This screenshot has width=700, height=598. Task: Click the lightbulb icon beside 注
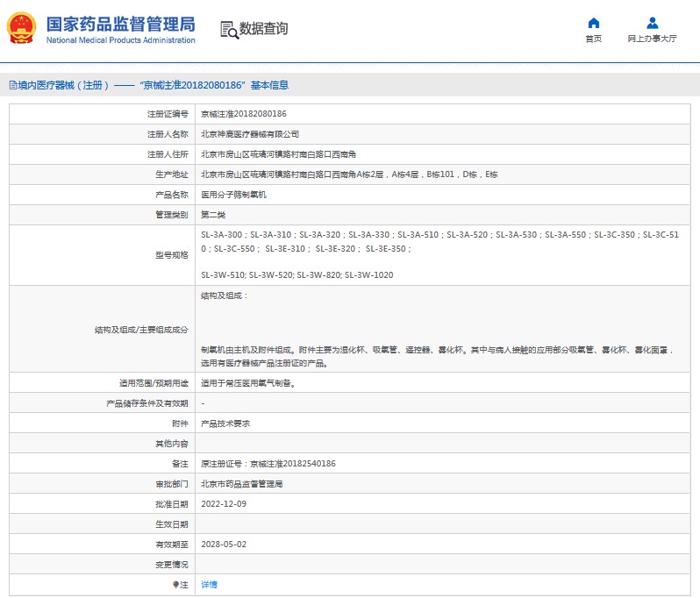175,584
